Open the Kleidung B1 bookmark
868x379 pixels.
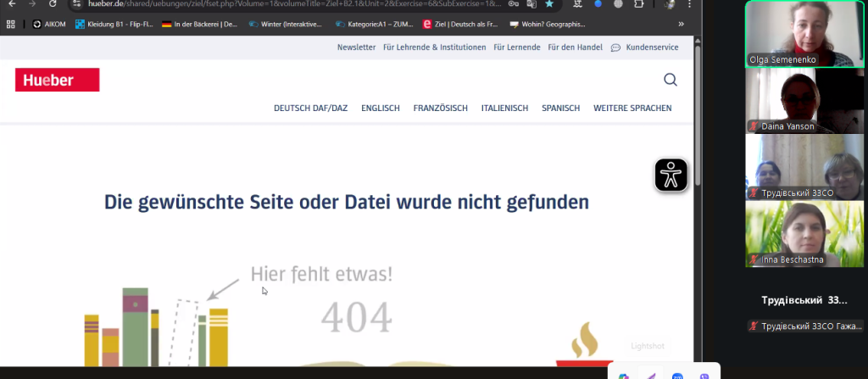[113, 25]
